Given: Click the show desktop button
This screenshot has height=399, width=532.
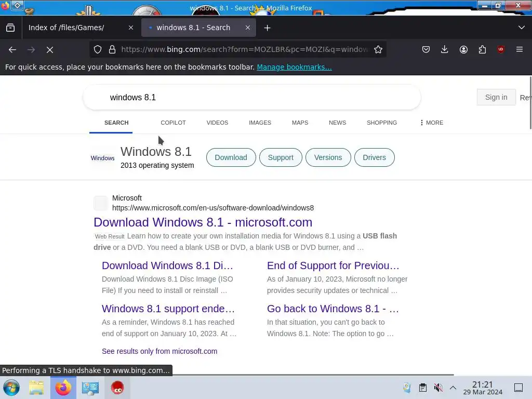Looking at the screenshot, I should (x=518, y=388).
